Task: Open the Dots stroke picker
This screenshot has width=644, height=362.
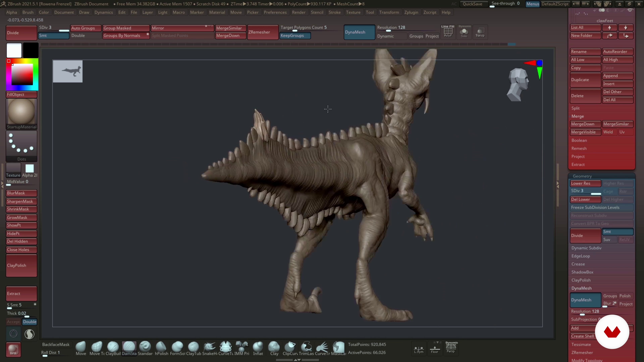Action: click(x=21, y=146)
